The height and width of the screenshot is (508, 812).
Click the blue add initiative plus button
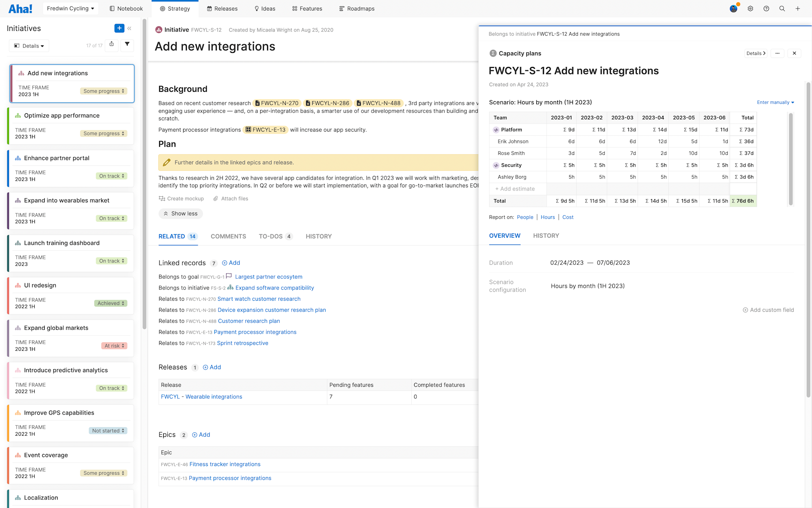[x=119, y=28]
